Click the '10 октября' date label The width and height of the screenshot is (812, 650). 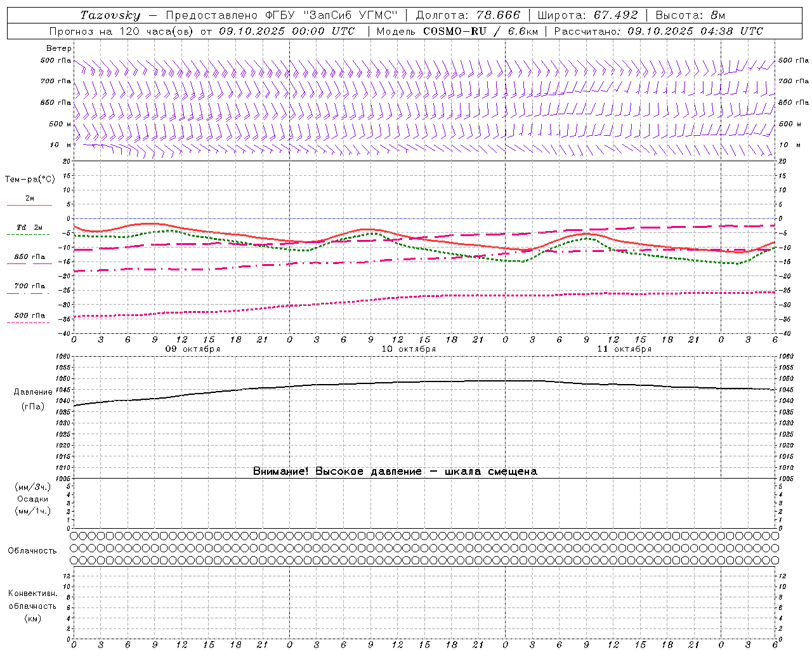[409, 349]
